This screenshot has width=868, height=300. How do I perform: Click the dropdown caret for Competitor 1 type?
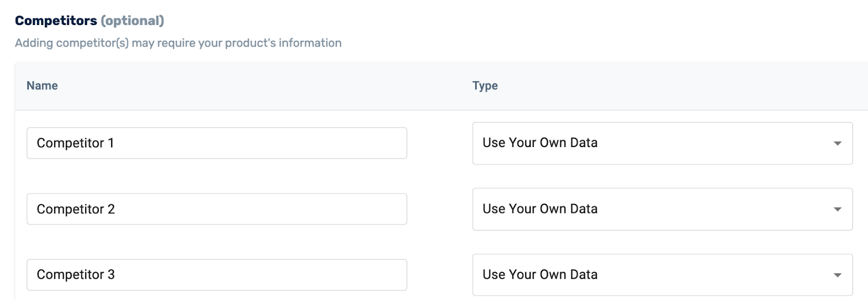click(837, 144)
